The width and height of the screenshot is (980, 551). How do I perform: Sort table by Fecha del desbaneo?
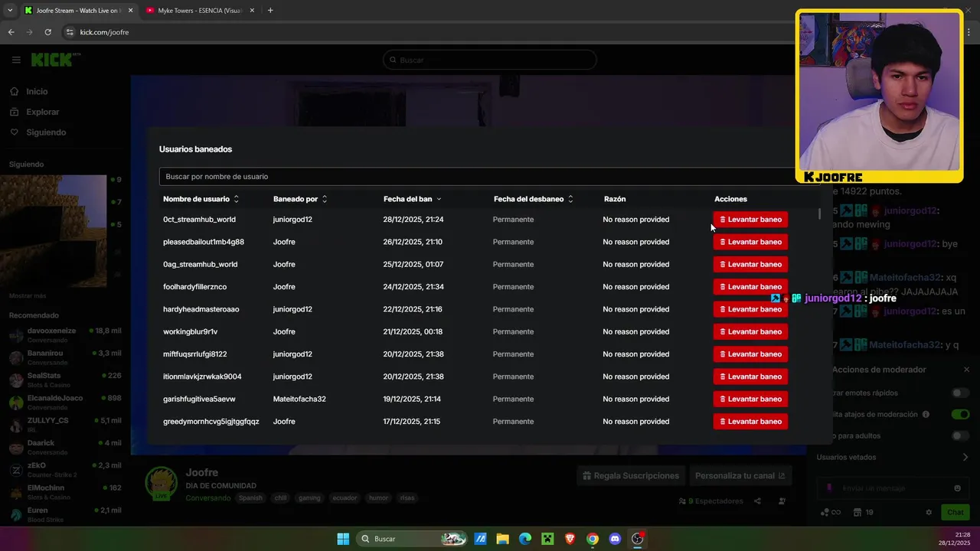pyautogui.click(x=534, y=199)
